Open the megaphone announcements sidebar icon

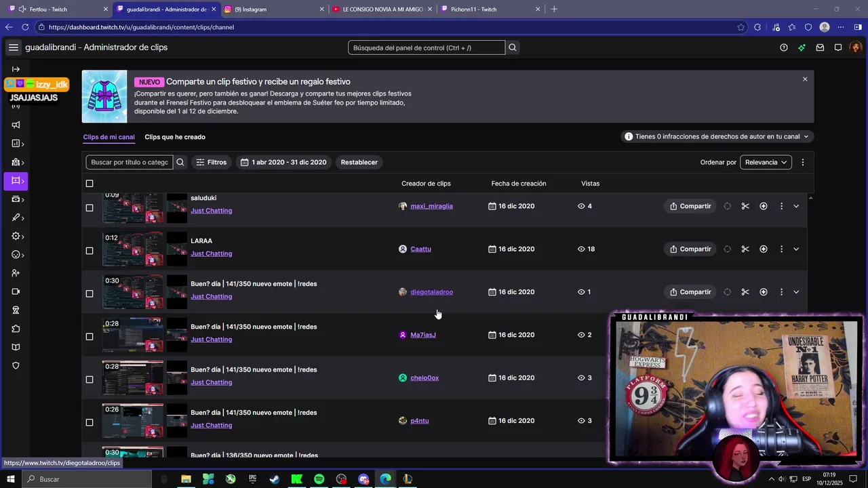coord(16,125)
